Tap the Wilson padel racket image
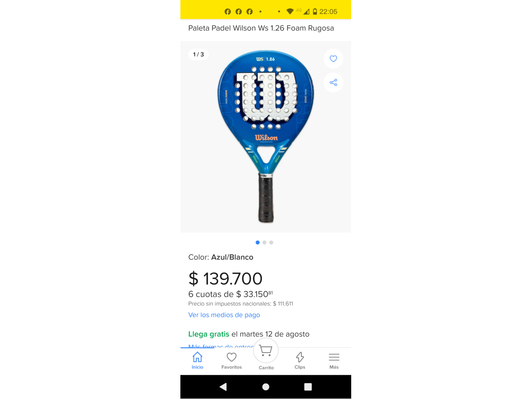The height and width of the screenshot is (399, 532). pyautogui.click(x=266, y=137)
